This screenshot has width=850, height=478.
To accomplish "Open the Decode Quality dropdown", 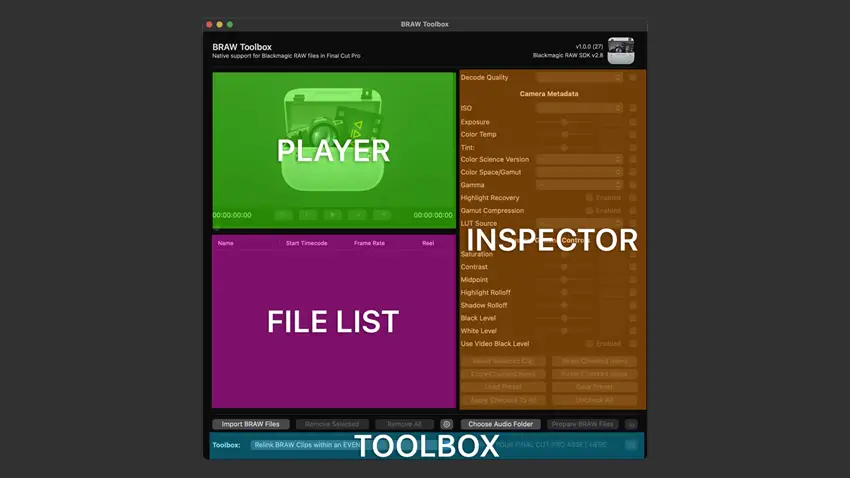I will click(579, 77).
